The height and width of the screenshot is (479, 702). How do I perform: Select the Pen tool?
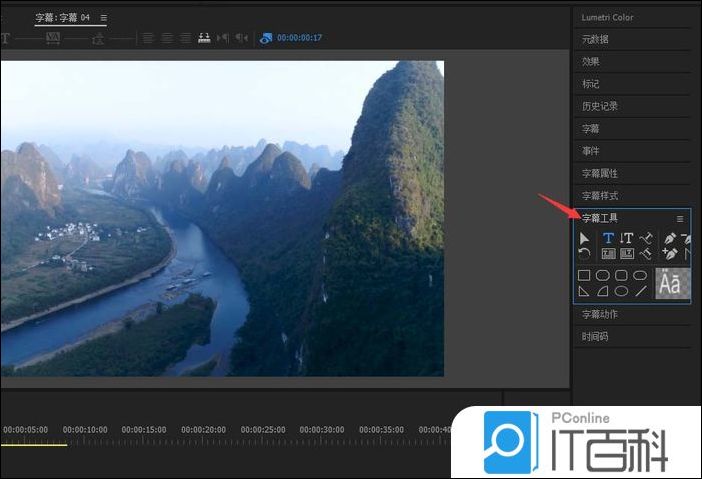670,238
